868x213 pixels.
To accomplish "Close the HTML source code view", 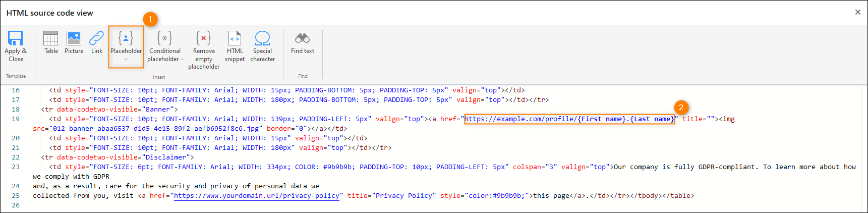I will click(x=857, y=12).
